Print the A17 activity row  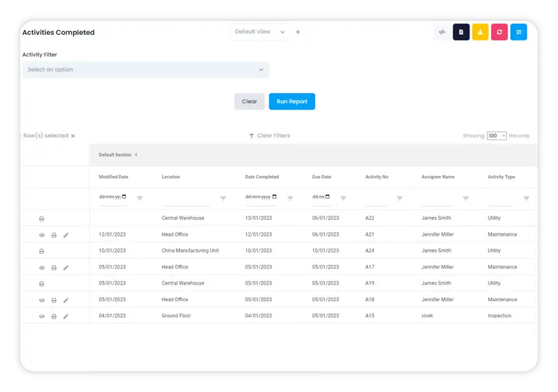click(x=54, y=268)
